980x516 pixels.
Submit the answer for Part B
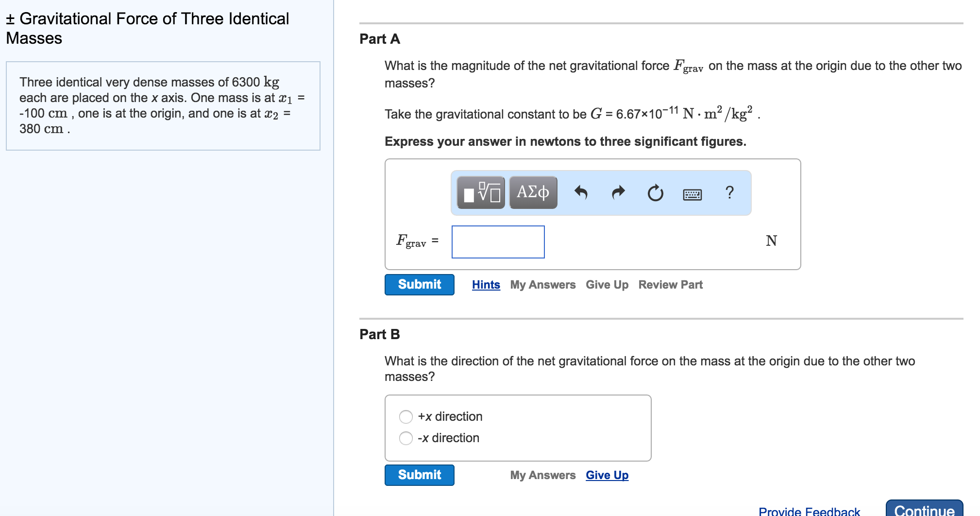point(419,475)
